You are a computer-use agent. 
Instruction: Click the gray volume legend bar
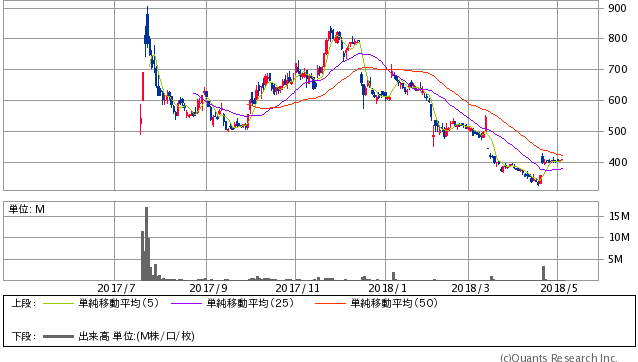pos(58,336)
